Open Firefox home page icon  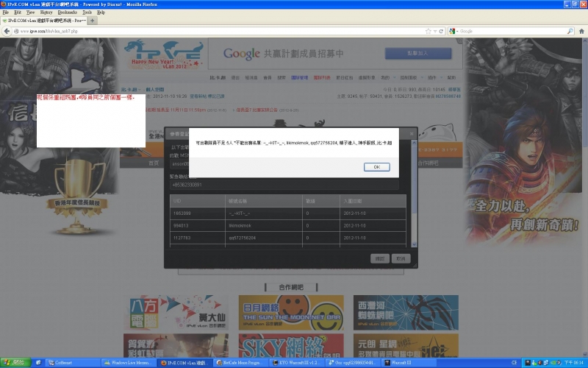coord(581,31)
